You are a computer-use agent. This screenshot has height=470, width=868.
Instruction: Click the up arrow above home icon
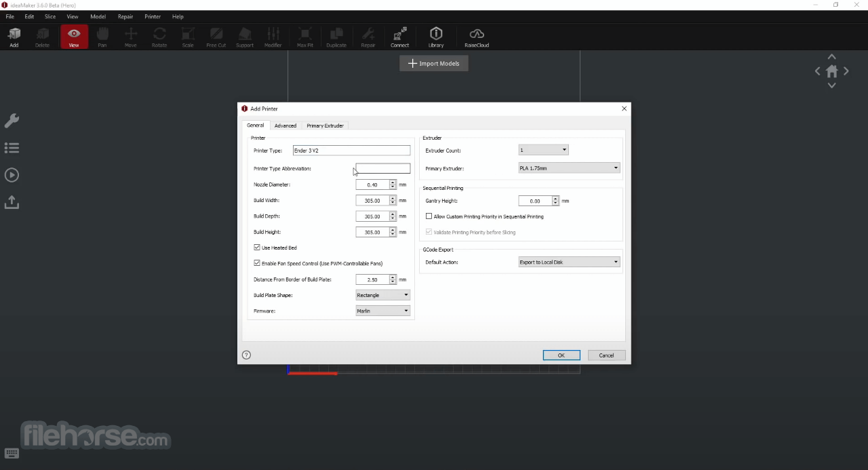pos(832,57)
